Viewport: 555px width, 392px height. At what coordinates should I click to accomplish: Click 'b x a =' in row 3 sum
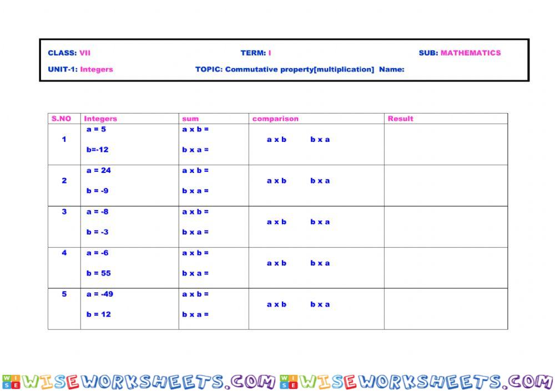[195, 232]
